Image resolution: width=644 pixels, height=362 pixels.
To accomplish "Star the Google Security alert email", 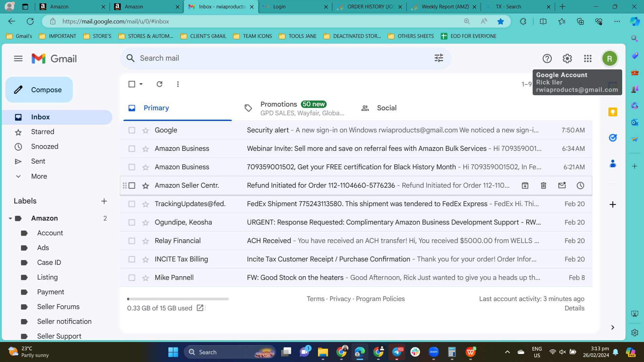I will click(145, 130).
